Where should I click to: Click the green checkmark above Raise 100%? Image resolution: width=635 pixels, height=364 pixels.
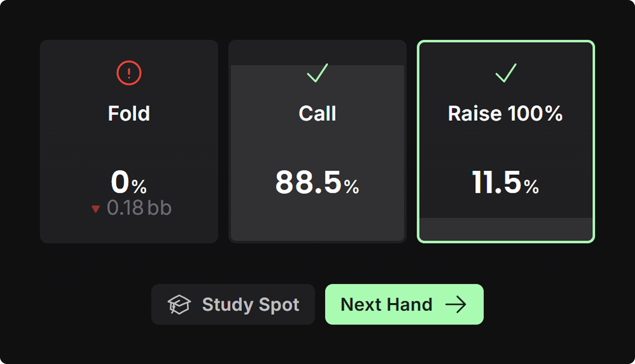point(506,73)
